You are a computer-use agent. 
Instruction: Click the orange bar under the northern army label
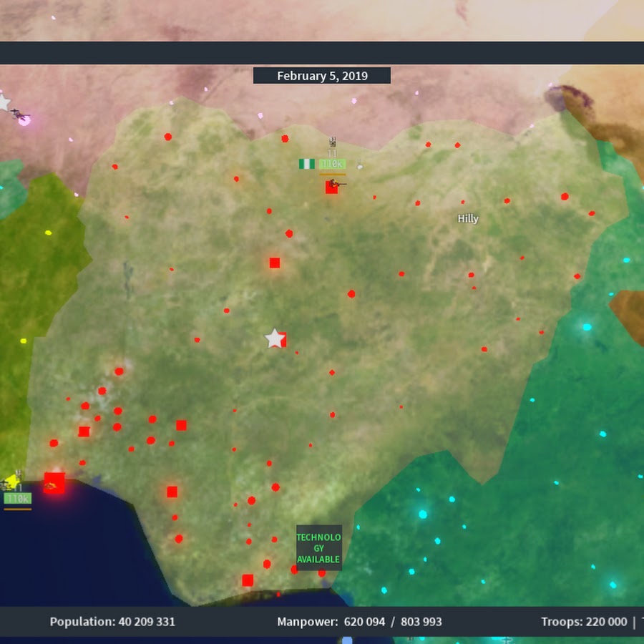coord(332,174)
